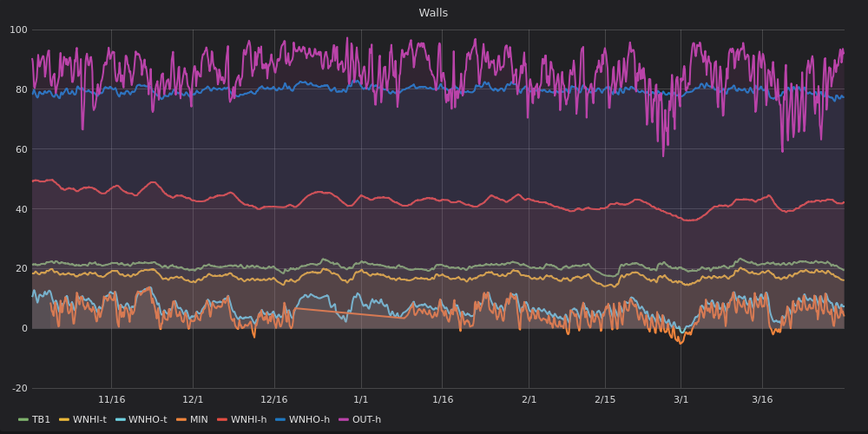Open the Walls panel title menu
Viewport: 868px width, 434px height.
[433, 13]
